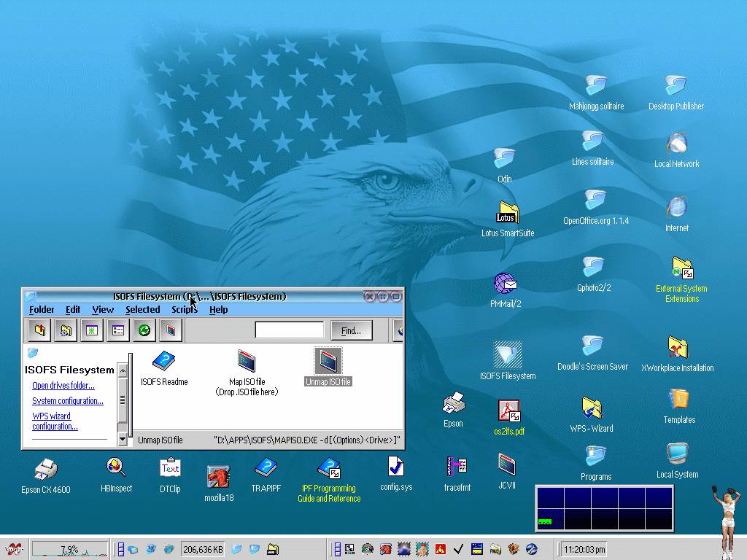Click the search text field beside Find

coord(289,330)
